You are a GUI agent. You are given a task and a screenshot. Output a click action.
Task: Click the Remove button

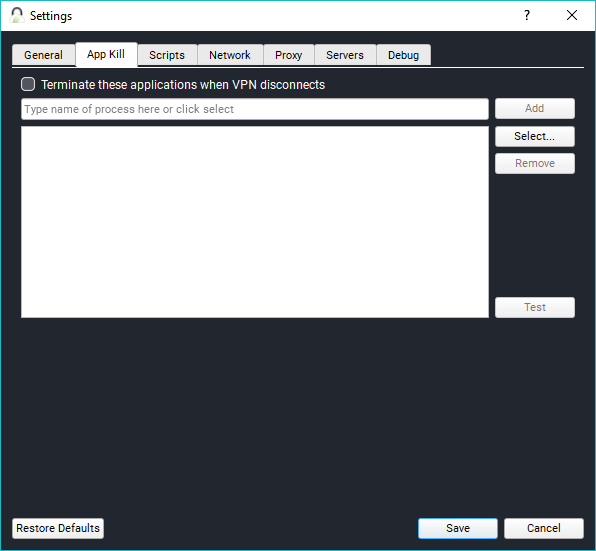coord(535,163)
